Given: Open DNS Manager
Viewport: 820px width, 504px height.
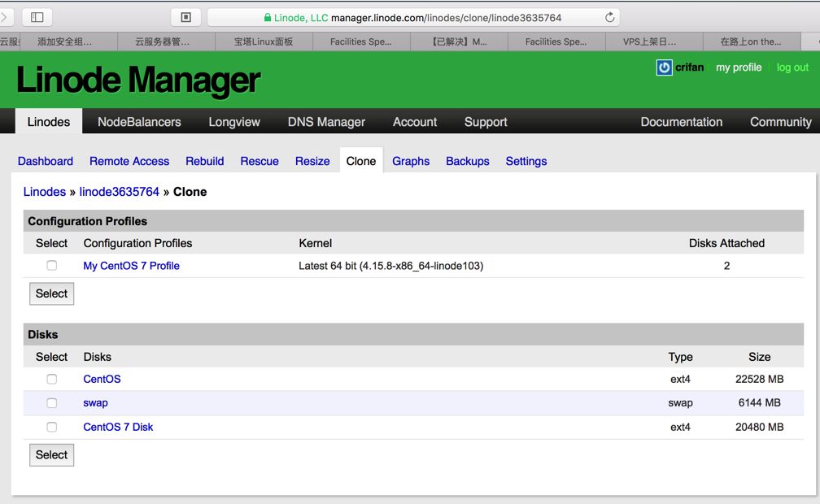Looking at the screenshot, I should [x=326, y=122].
